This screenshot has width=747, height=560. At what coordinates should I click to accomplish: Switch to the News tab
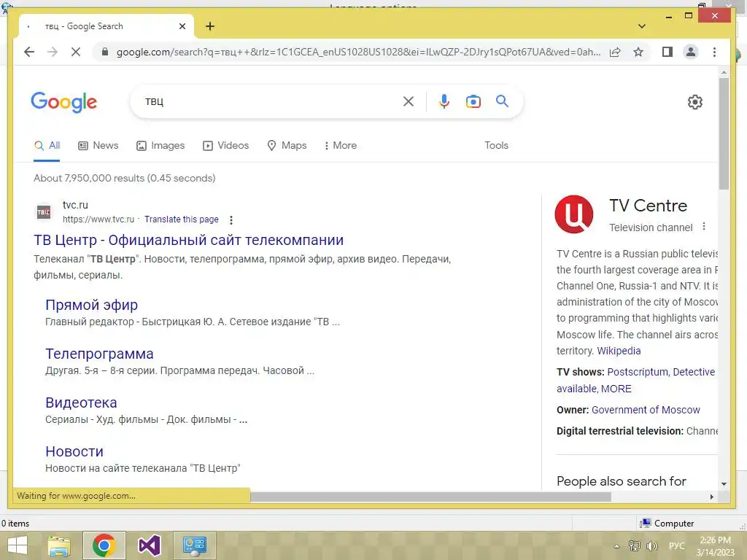point(98,146)
